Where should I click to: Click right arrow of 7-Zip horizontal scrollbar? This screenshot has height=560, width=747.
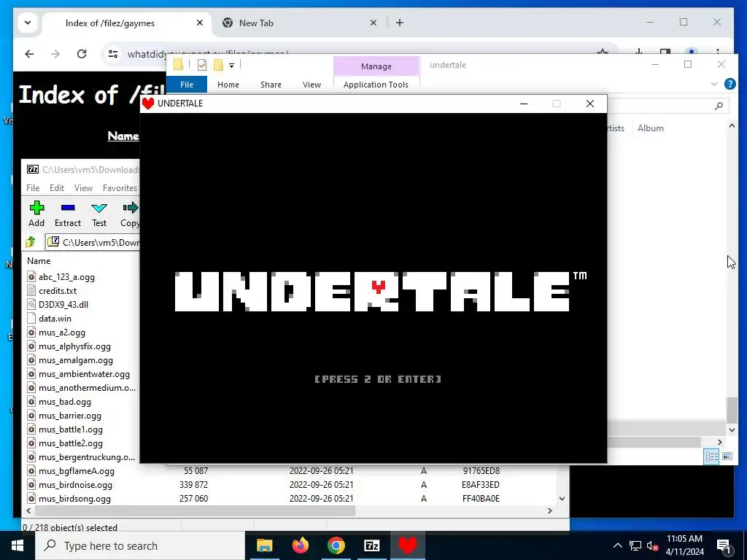click(550, 510)
